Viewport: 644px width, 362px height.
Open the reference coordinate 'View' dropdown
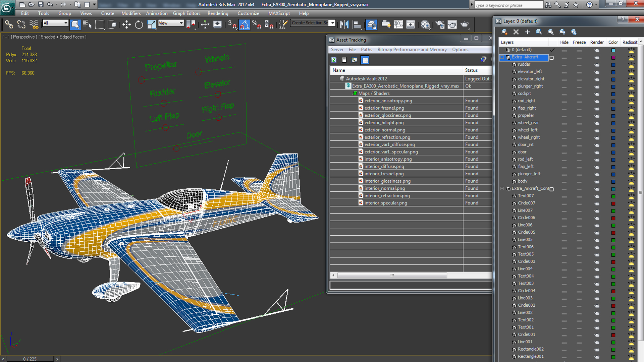pyautogui.click(x=171, y=23)
